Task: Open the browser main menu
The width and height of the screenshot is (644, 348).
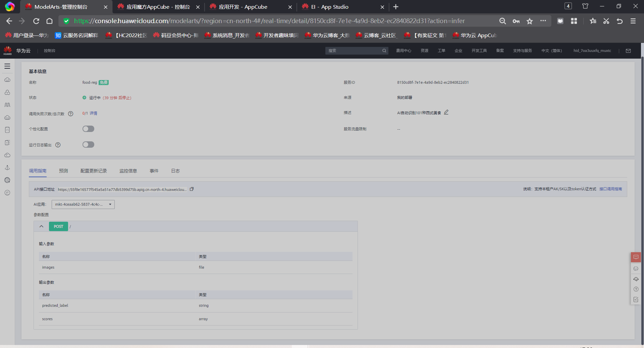Action: pyautogui.click(x=633, y=21)
